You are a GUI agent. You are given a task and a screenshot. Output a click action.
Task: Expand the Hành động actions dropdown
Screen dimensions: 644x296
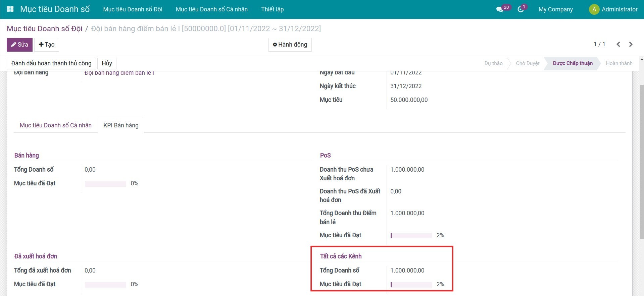[x=290, y=45]
